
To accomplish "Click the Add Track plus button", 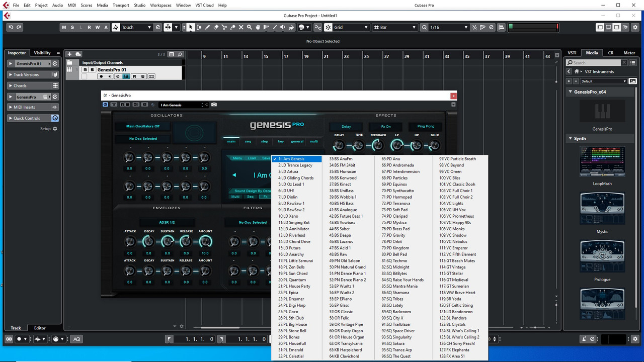I will pyautogui.click(x=70, y=54).
